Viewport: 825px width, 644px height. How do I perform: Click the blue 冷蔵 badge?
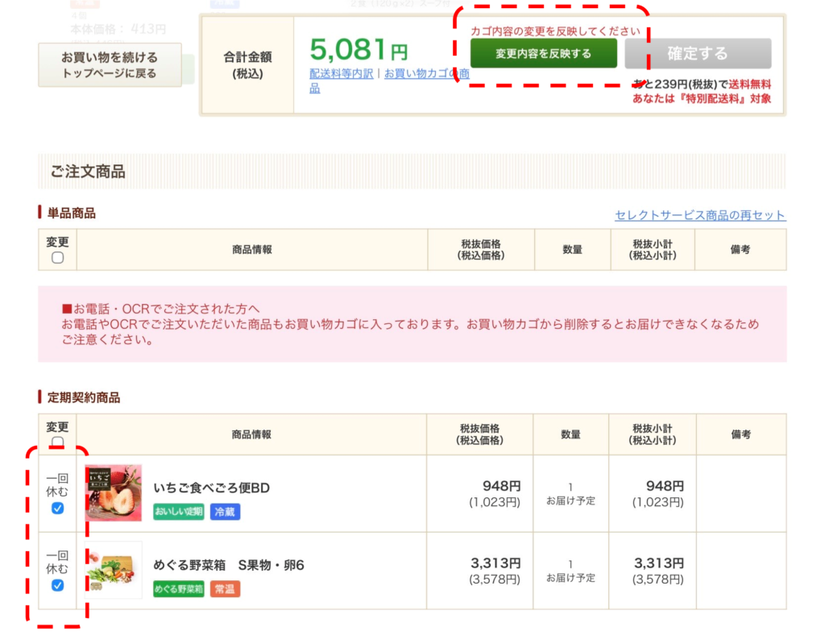pyautogui.click(x=225, y=512)
